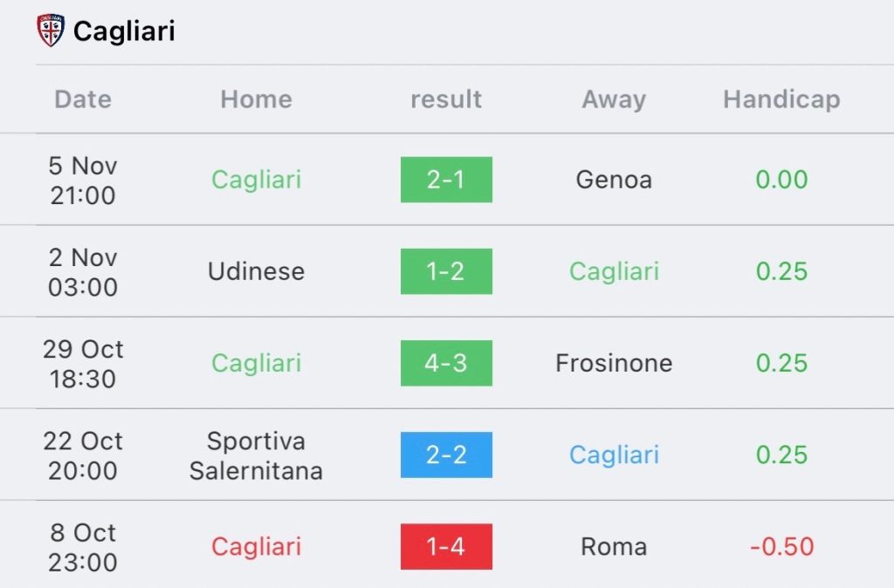This screenshot has height=588, width=894.
Task: Open the green 1-2 result badge
Action: (x=446, y=271)
